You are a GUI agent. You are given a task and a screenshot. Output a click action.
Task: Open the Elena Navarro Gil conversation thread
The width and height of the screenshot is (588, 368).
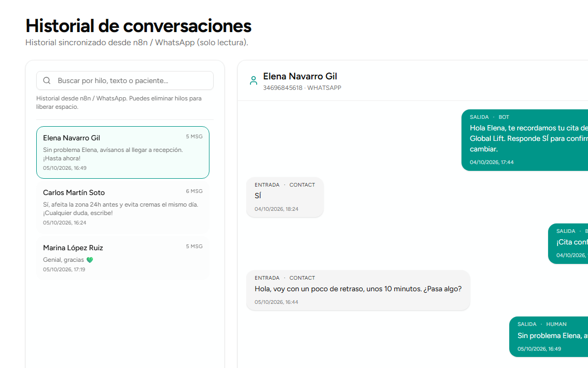[123, 152]
